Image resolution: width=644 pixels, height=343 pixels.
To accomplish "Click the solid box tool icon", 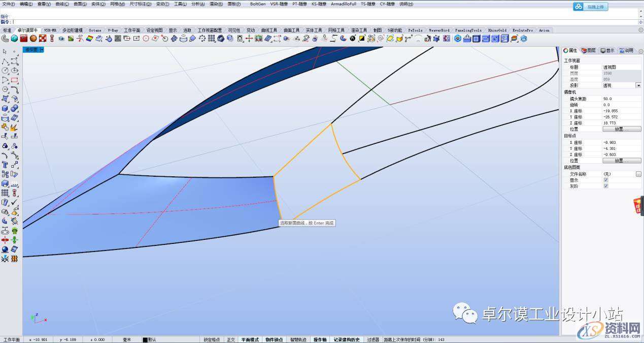I will [5, 108].
